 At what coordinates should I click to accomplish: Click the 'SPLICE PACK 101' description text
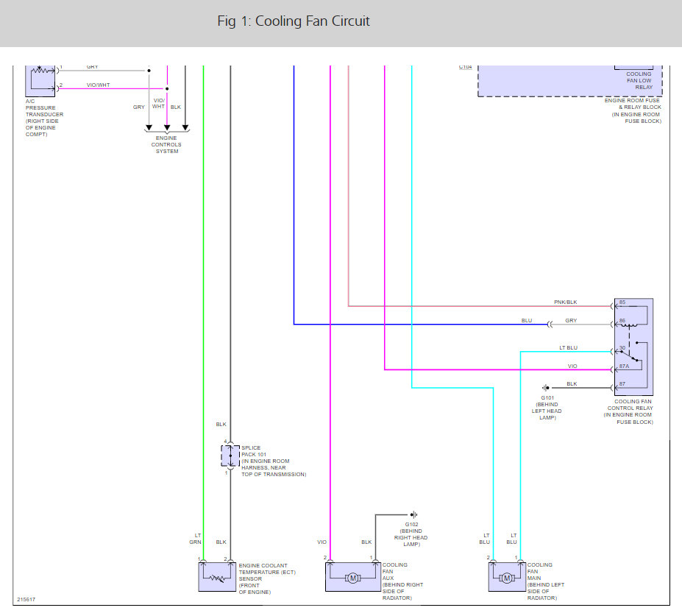(274, 461)
